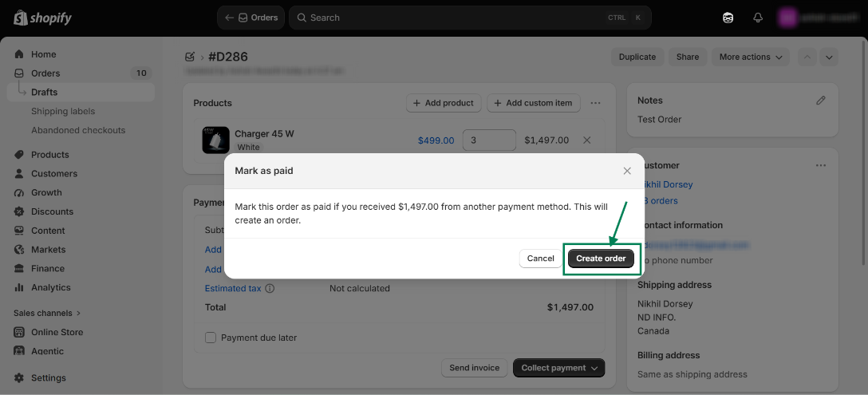
Task: Open Products card three-dot menu
Action: coord(596,103)
